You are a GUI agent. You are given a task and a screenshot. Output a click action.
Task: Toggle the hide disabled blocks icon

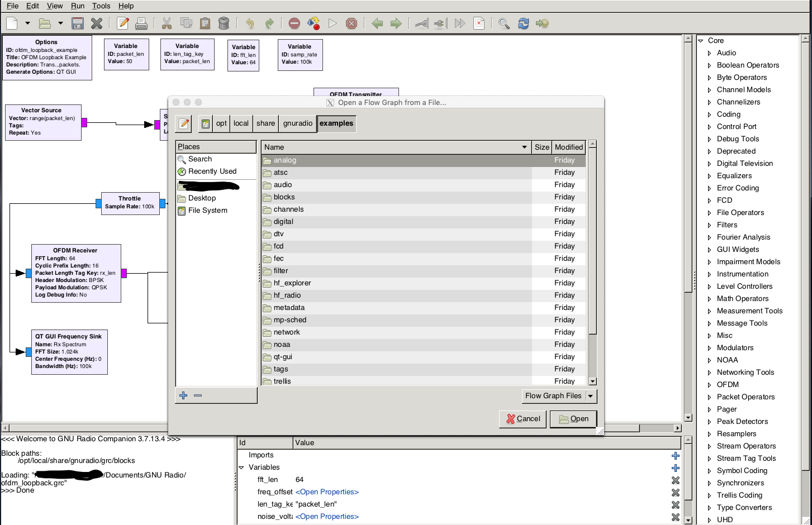(x=479, y=23)
